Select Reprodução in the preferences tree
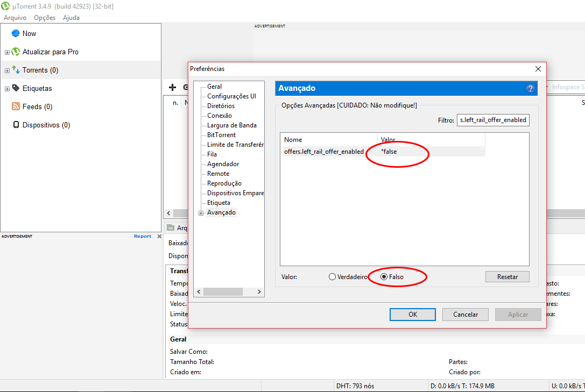Viewport: 585px width, 392px height. pos(224,183)
